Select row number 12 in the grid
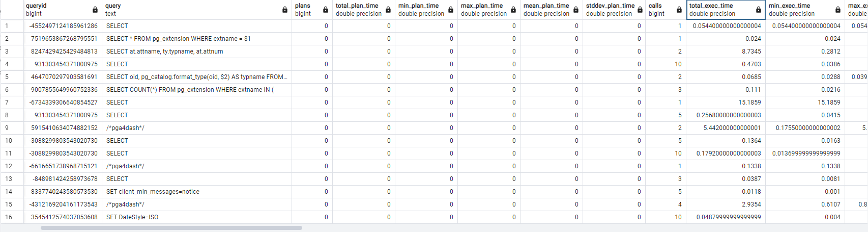Image resolution: width=868 pixels, height=232 pixels. coord(9,166)
